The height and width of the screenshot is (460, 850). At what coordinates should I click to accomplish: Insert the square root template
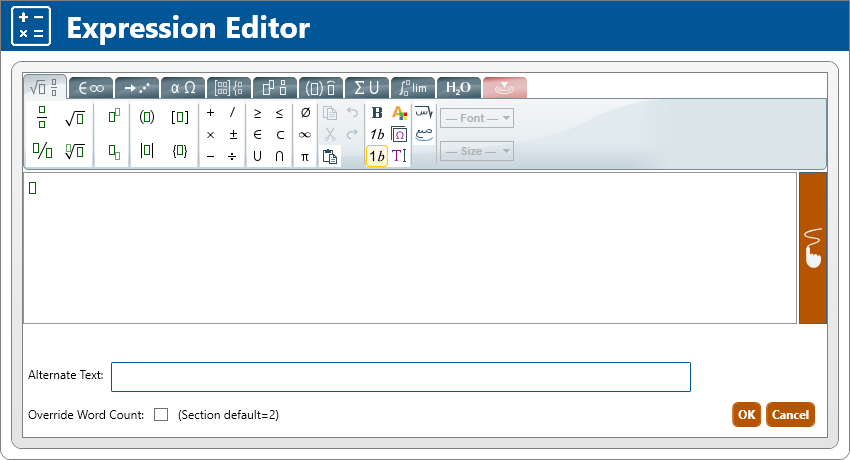click(x=74, y=118)
